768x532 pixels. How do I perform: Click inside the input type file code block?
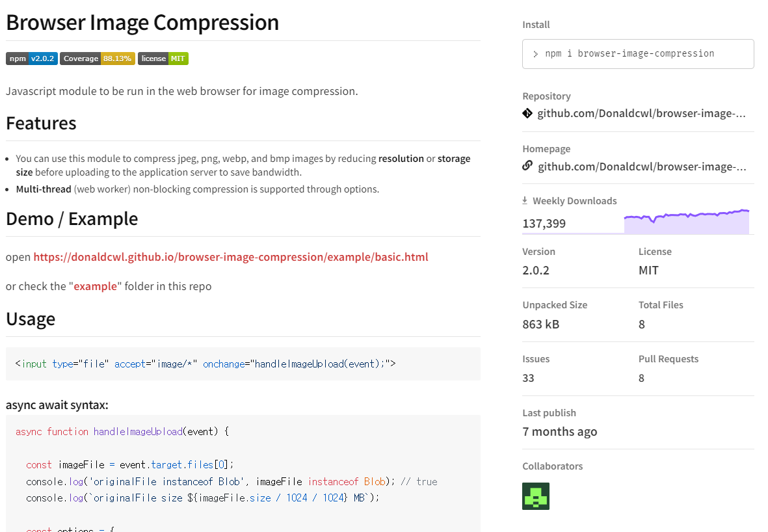click(243, 364)
